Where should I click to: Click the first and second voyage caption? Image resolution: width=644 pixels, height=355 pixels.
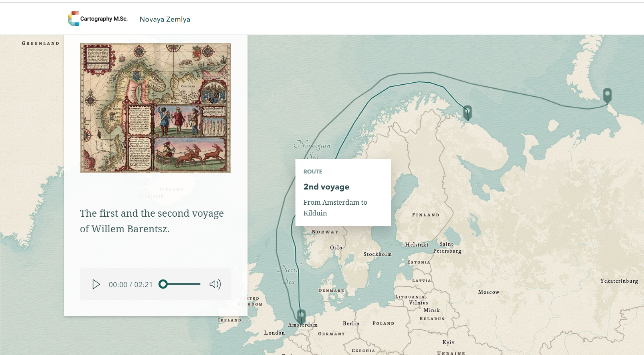pyautogui.click(x=152, y=221)
